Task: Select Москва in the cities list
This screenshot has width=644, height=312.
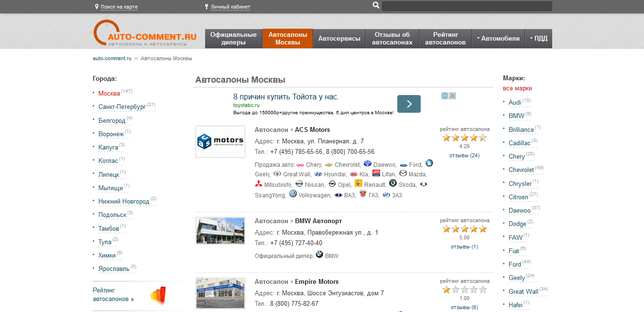Action: point(109,93)
